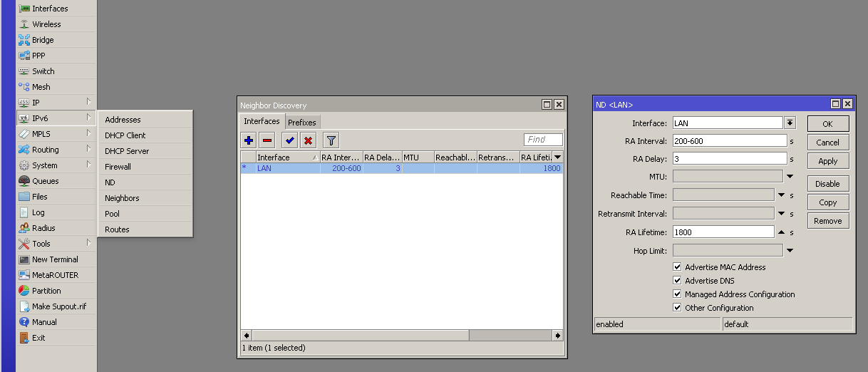Open the Interface dropdown in ND dialog
The image size is (868, 372).
click(x=790, y=123)
